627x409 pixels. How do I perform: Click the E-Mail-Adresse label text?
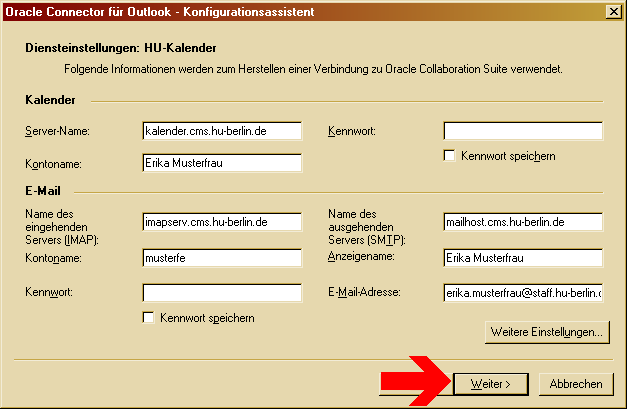click(364, 293)
